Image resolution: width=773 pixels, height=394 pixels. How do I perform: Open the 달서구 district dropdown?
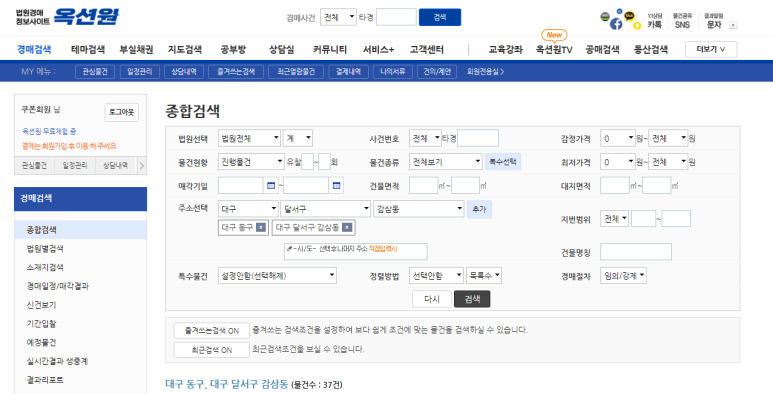pos(325,209)
